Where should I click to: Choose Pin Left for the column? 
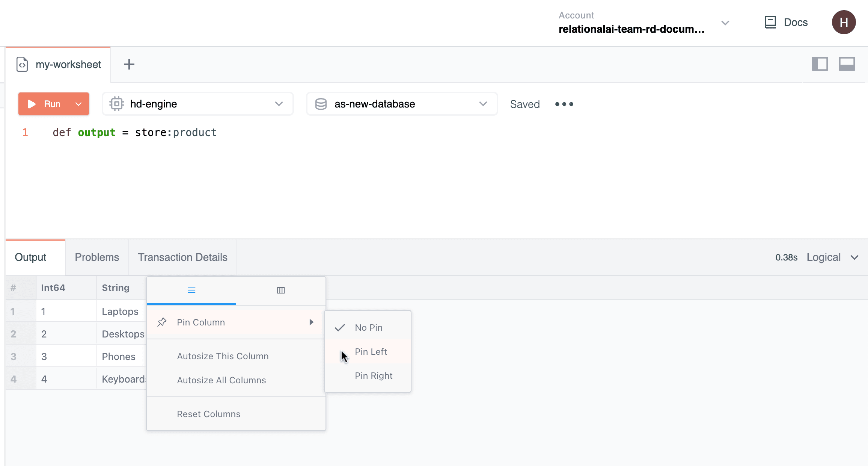(x=371, y=352)
